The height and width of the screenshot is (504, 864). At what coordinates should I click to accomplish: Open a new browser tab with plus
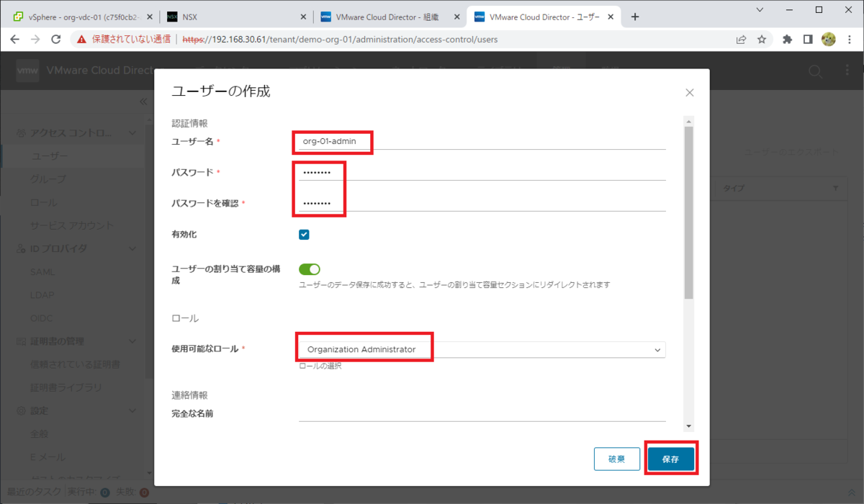pos(634,17)
